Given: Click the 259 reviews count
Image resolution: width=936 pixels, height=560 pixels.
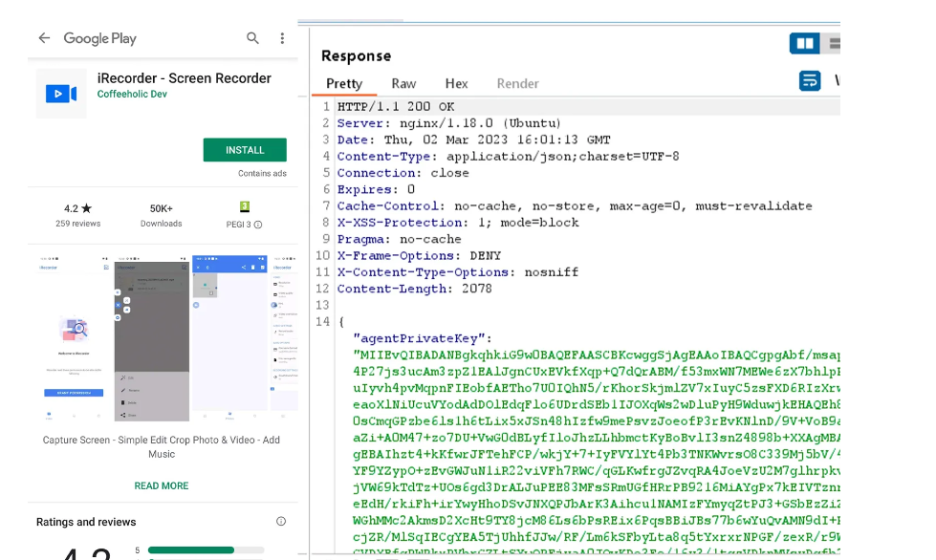Looking at the screenshot, I should point(78,224).
